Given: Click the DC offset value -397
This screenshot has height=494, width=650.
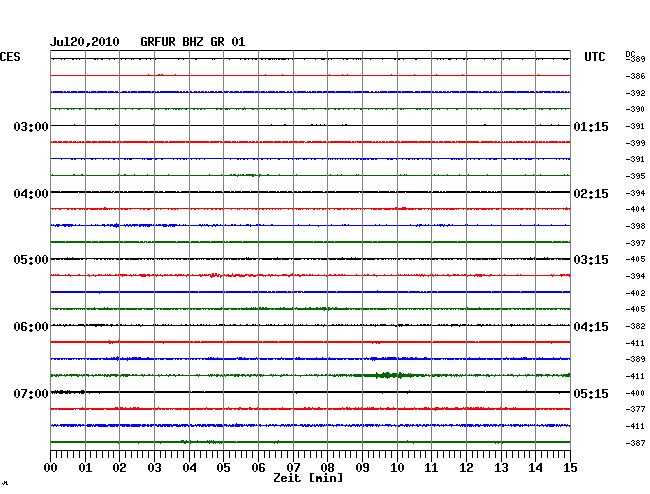Looking at the screenshot, I should tap(635, 243).
